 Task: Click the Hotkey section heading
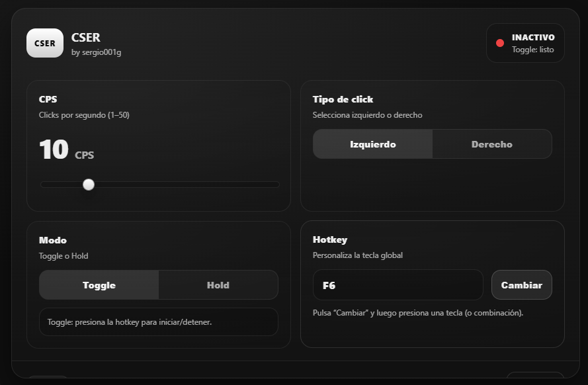click(329, 239)
